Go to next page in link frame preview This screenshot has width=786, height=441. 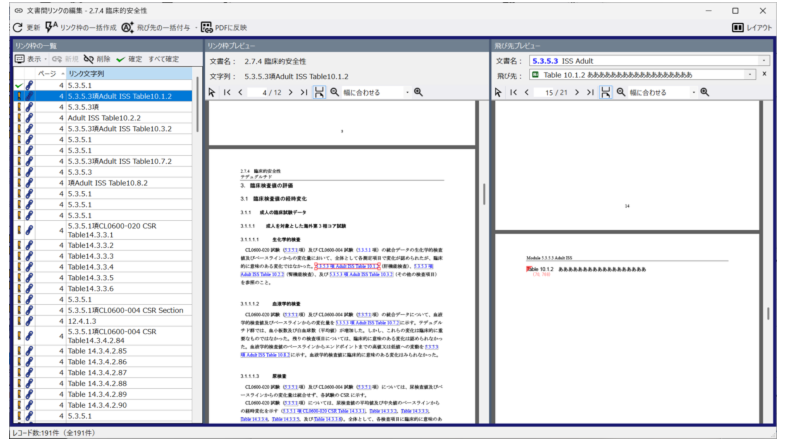[291, 92]
